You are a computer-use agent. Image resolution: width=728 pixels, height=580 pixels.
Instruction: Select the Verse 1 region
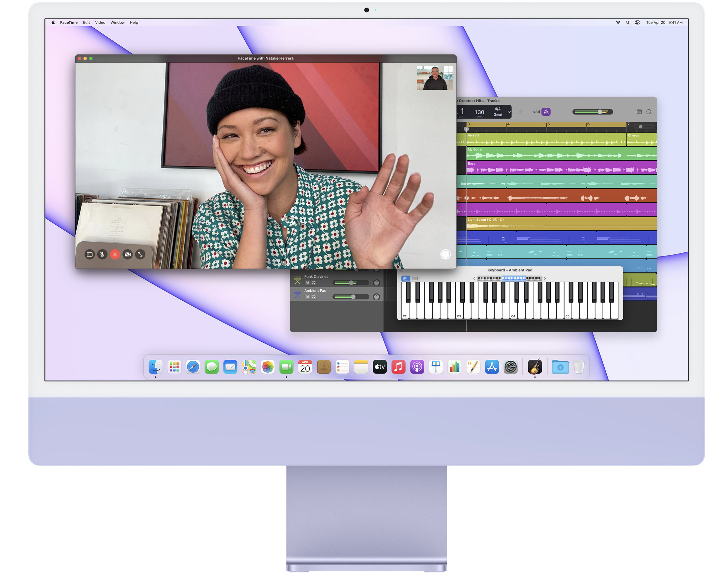tap(546, 139)
